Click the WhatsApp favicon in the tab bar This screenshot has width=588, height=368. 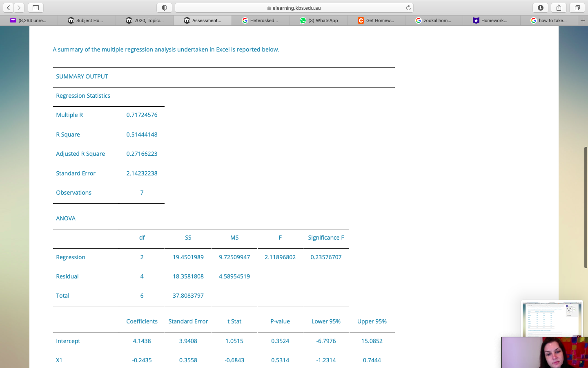pyautogui.click(x=303, y=20)
